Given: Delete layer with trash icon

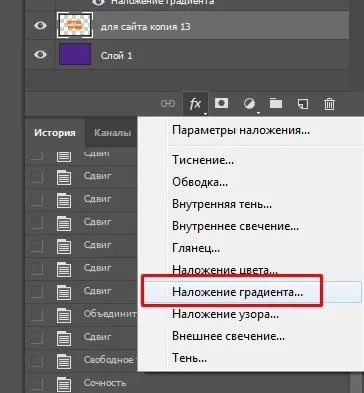Looking at the screenshot, I should tap(329, 104).
